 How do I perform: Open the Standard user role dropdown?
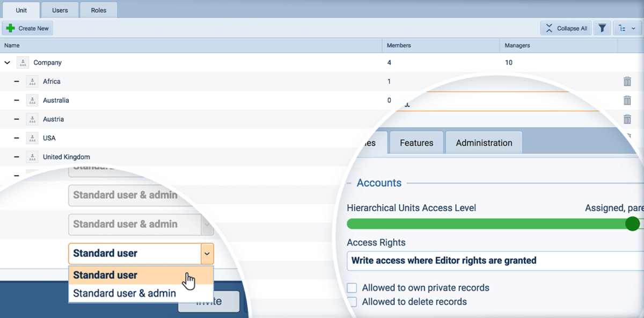point(208,253)
